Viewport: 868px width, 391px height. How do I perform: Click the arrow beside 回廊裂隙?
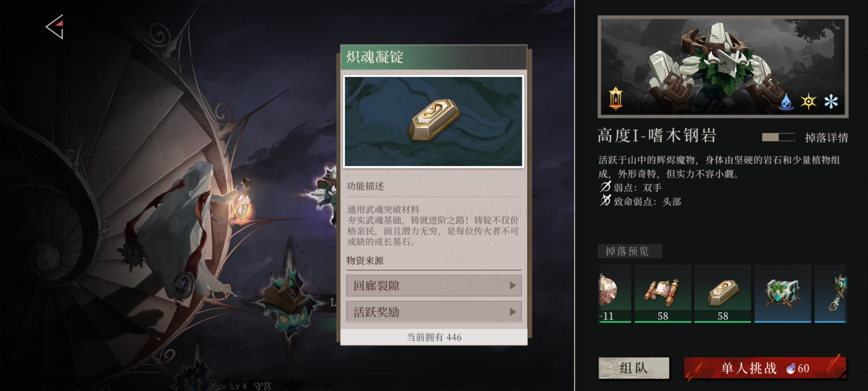(512, 286)
